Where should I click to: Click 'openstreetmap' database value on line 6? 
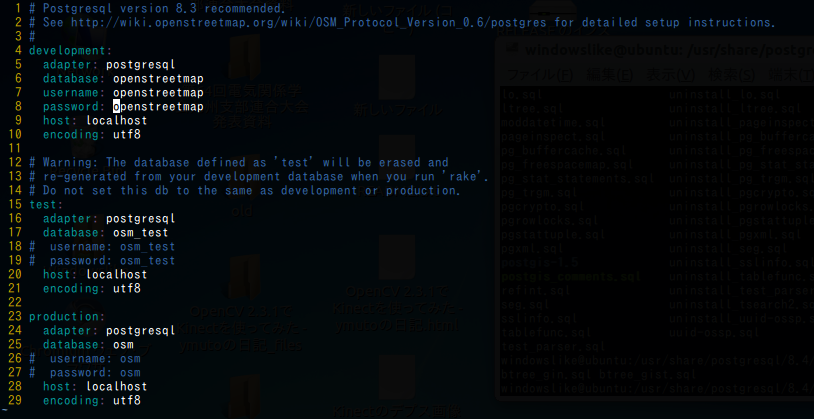(x=158, y=78)
